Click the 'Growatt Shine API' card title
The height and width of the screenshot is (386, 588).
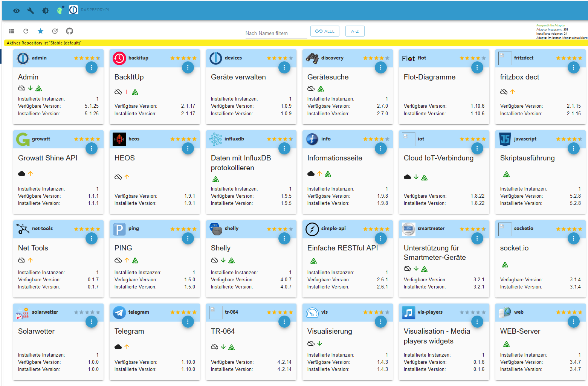pyautogui.click(x=48, y=158)
